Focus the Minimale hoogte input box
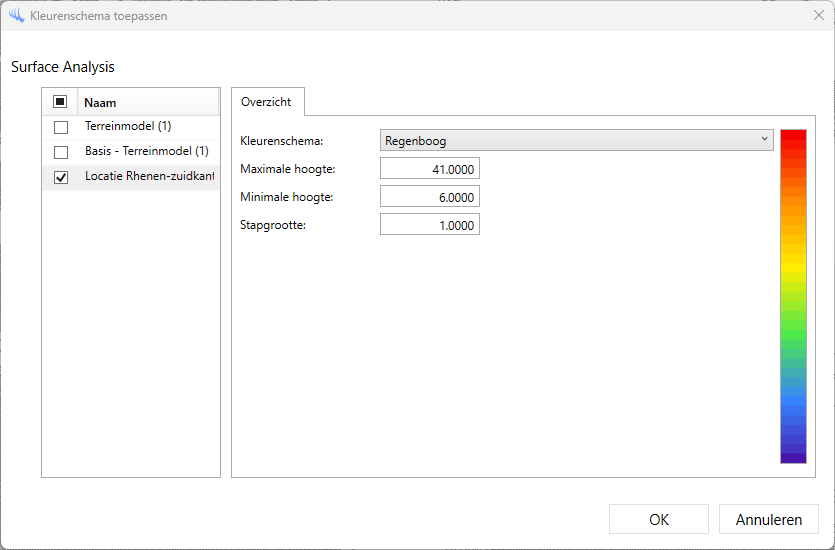Screen dimensions: 835x550 (430, 197)
